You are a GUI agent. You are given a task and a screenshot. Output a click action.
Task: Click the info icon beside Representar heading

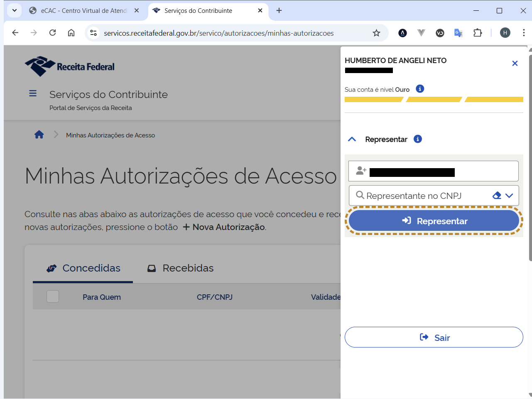pyautogui.click(x=418, y=139)
